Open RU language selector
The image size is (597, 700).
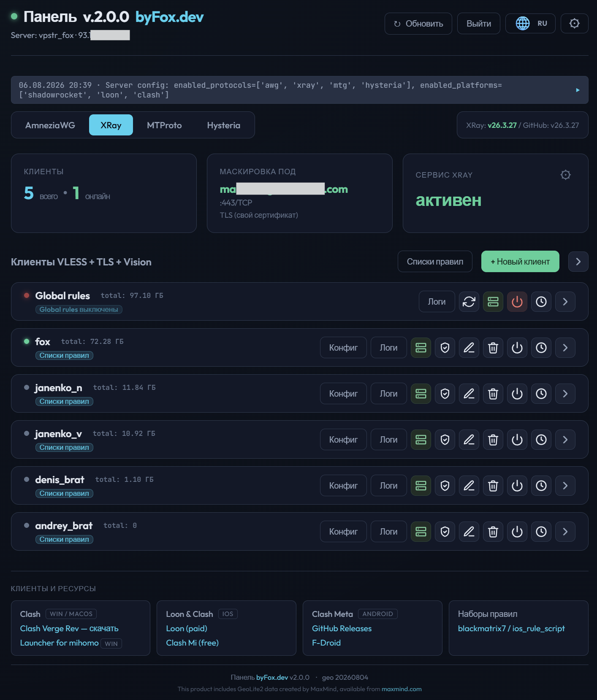tap(530, 23)
